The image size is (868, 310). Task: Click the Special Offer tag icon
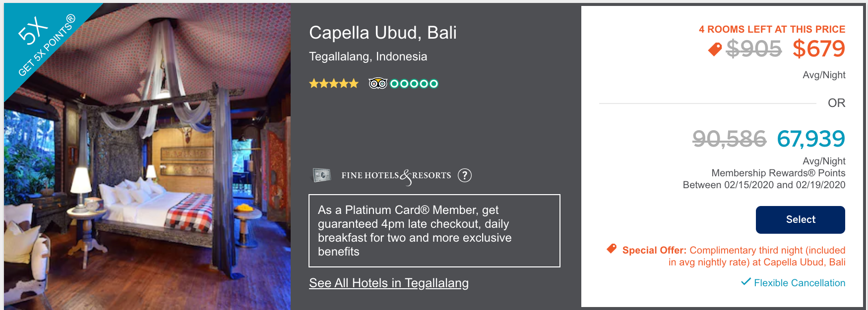tap(612, 249)
